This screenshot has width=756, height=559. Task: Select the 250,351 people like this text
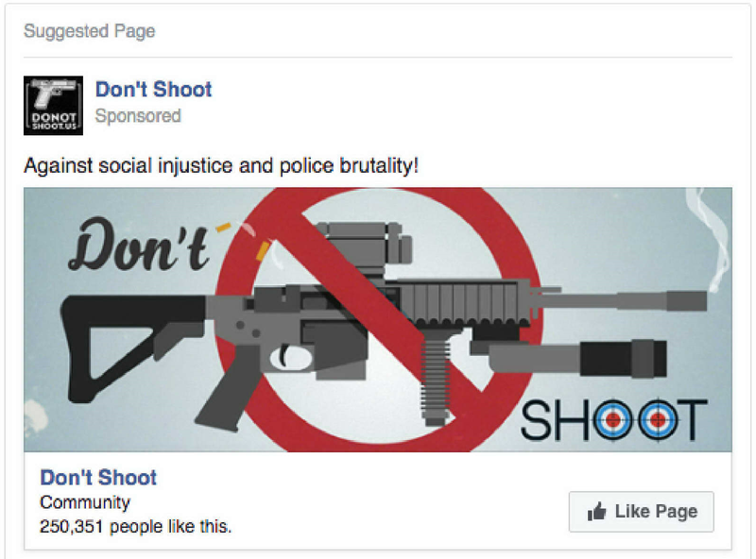135,526
